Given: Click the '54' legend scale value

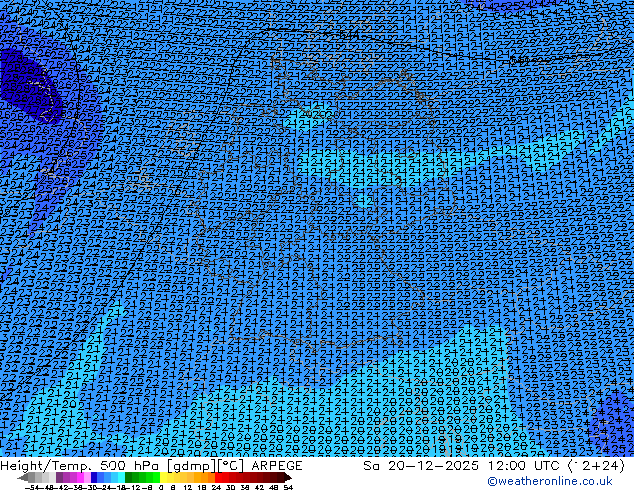Looking at the screenshot, I should click(x=288, y=487).
